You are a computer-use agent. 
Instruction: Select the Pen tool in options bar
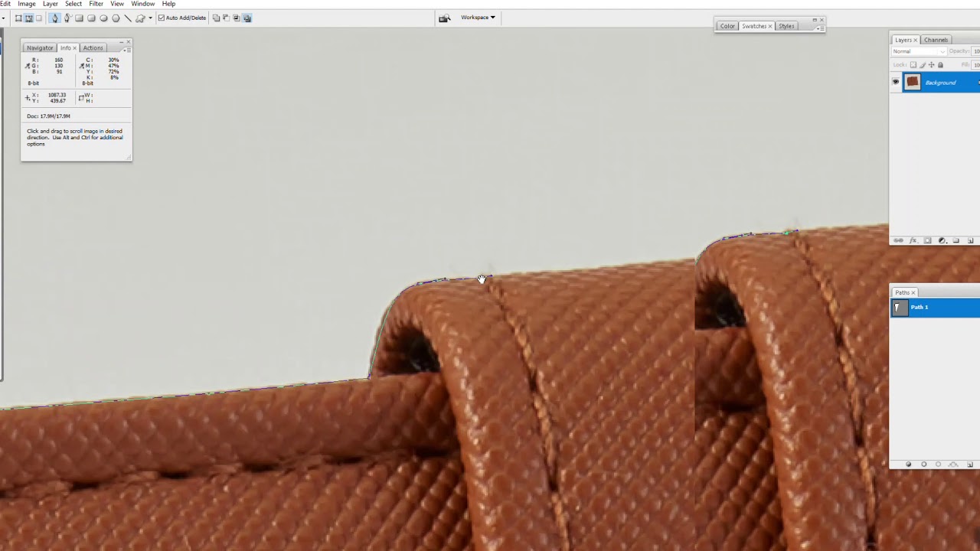(54, 18)
